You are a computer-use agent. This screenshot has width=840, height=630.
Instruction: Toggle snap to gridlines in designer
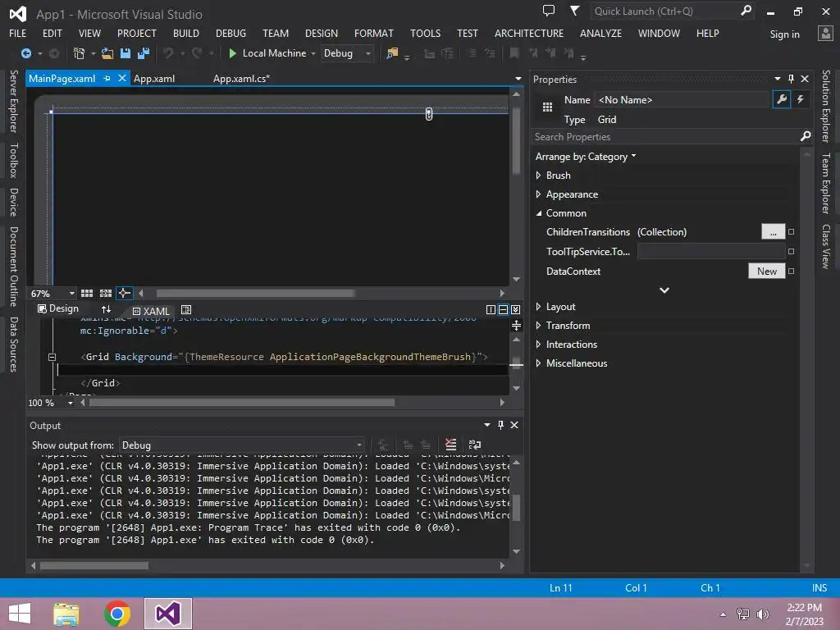tap(106, 293)
